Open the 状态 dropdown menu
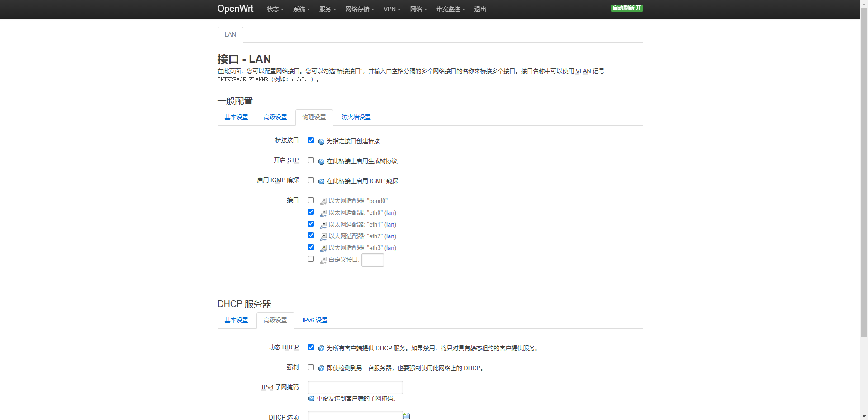This screenshot has width=868, height=420. pos(275,9)
